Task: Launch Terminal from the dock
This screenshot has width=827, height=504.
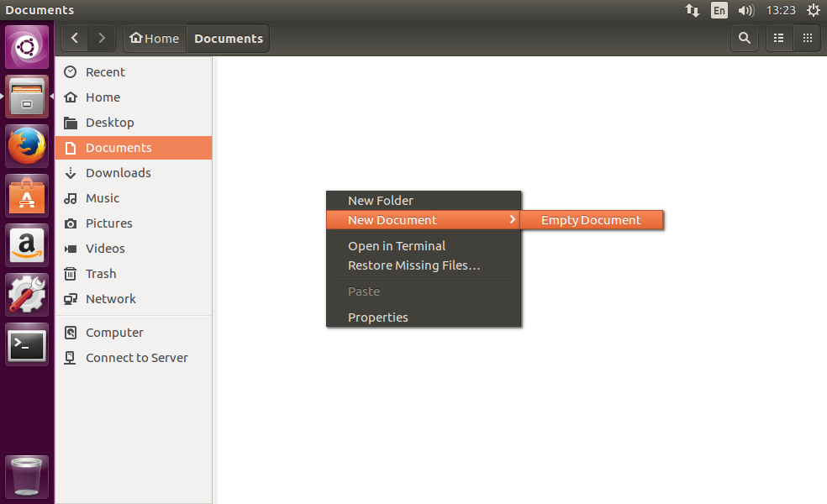Action: 27,345
